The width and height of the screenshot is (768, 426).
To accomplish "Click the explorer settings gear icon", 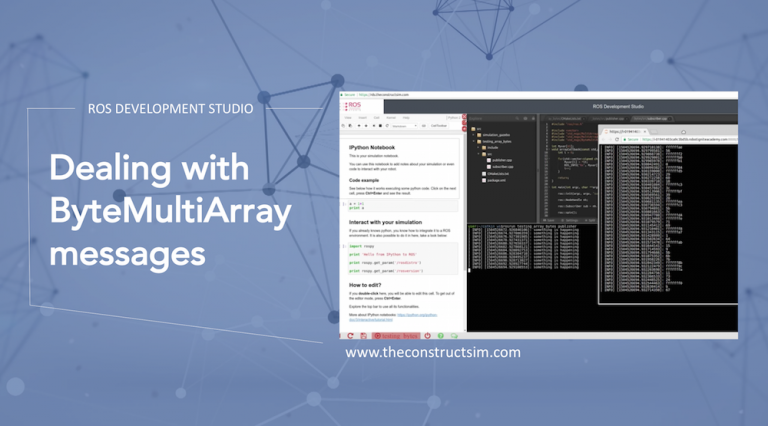I will (x=525, y=118).
